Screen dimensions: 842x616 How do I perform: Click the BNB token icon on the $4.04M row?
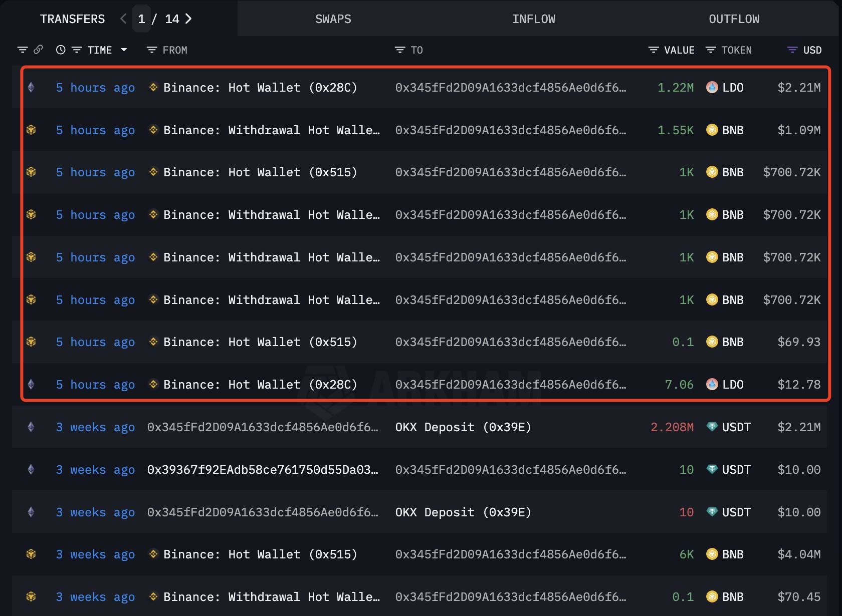(712, 554)
